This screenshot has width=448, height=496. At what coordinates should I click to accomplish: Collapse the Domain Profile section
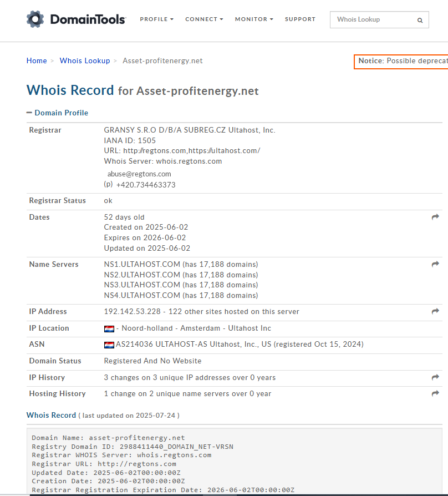click(x=57, y=113)
